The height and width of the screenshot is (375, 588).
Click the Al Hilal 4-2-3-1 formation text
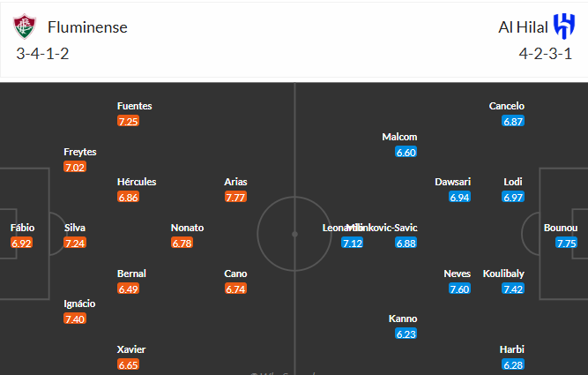(x=546, y=54)
